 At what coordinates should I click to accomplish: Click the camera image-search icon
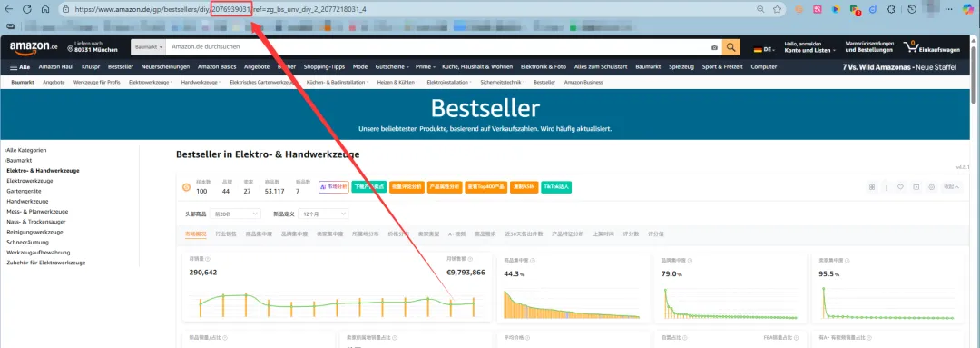click(x=714, y=47)
